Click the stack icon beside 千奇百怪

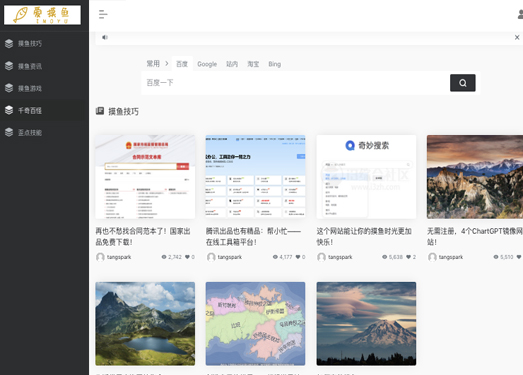click(x=9, y=110)
